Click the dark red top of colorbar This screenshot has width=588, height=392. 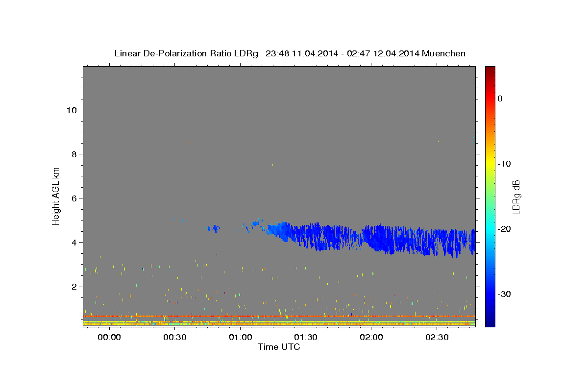(x=490, y=70)
